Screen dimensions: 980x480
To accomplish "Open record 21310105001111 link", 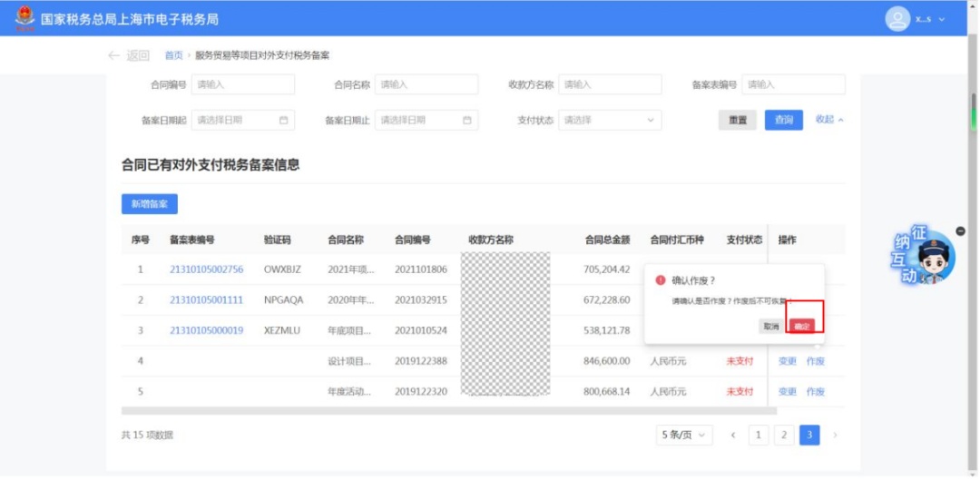I will [206, 300].
